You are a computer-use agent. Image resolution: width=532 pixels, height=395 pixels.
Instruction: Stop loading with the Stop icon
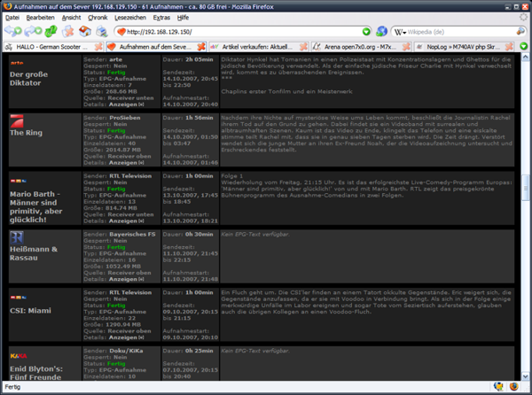click(68, 32)
